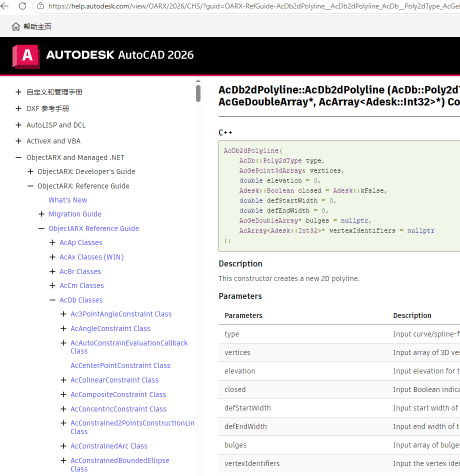Expand the AcCm Classes node
The image size is (460, 476).
52,285
